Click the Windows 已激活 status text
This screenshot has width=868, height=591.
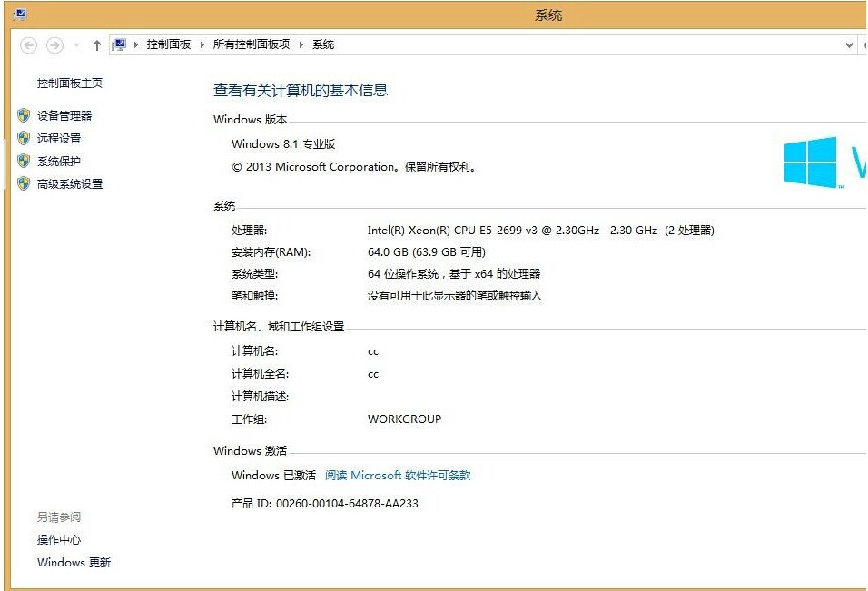[273, 476]
